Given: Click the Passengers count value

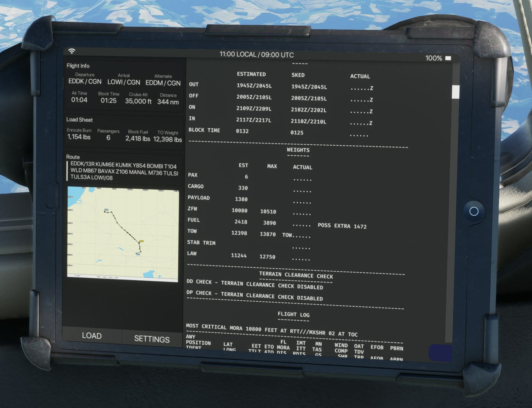Looking at the screenshot, I should pos(108,138).
